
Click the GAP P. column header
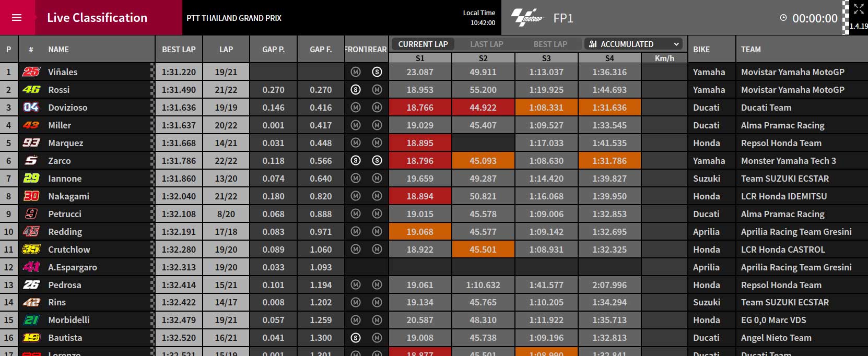coord(273,50)
